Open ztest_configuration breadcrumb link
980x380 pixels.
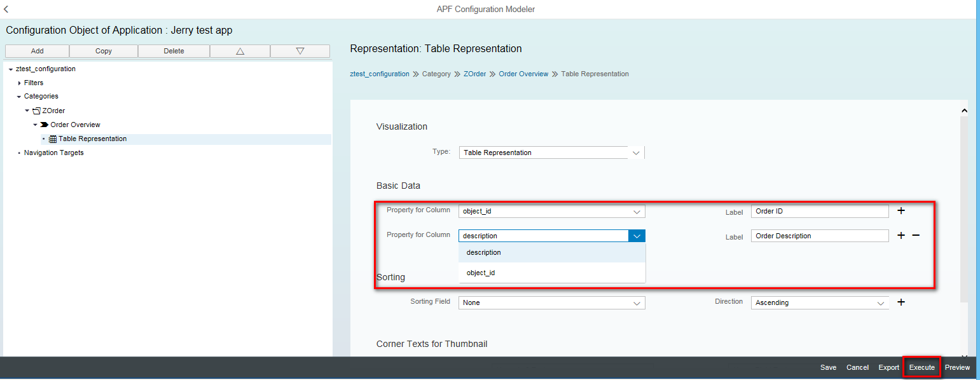(x=380, y=74)
